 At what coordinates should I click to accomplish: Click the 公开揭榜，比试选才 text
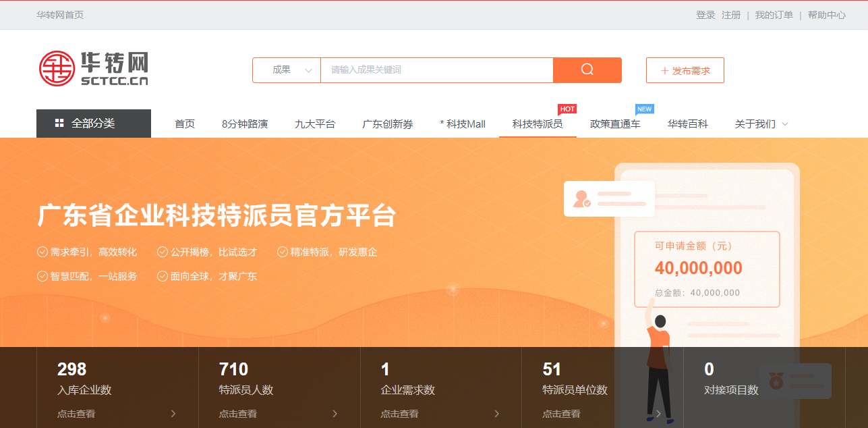(214, 252)
